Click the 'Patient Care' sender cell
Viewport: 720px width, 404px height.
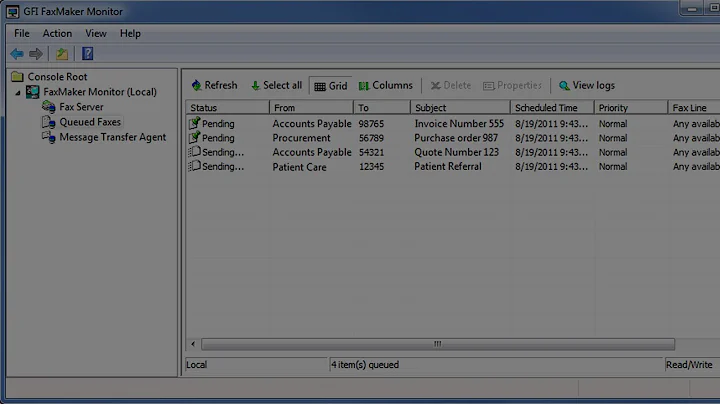tap(299, 167)
